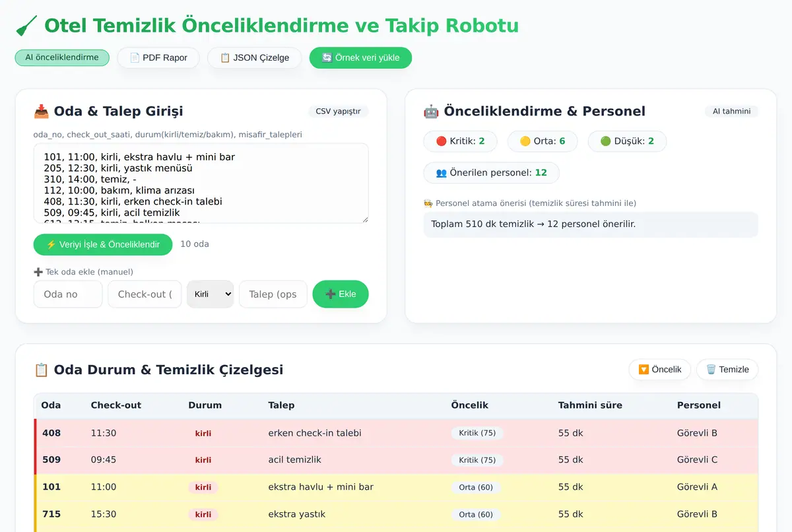Click 'erken check-in talebi' cell
The width and height of the screenshot is (792, 532).
[315, 434]
